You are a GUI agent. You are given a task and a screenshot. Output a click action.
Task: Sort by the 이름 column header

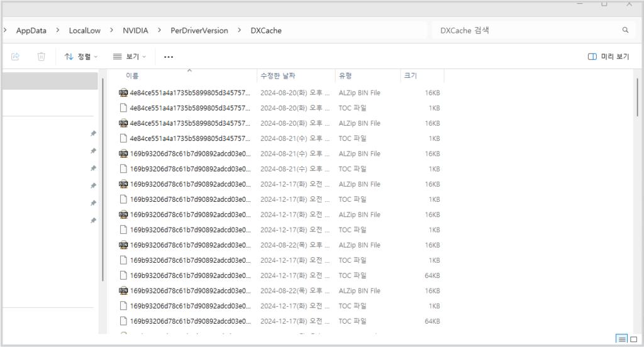coord(132,75)
